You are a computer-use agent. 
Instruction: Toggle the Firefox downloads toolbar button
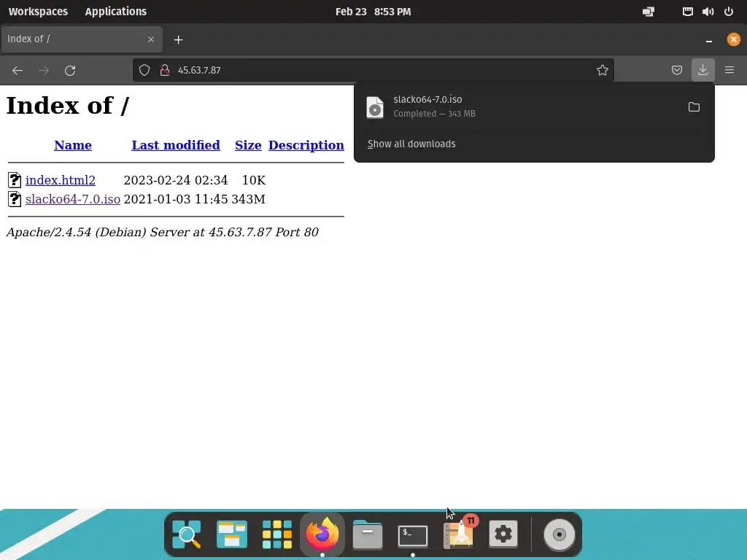coord(703,70)
